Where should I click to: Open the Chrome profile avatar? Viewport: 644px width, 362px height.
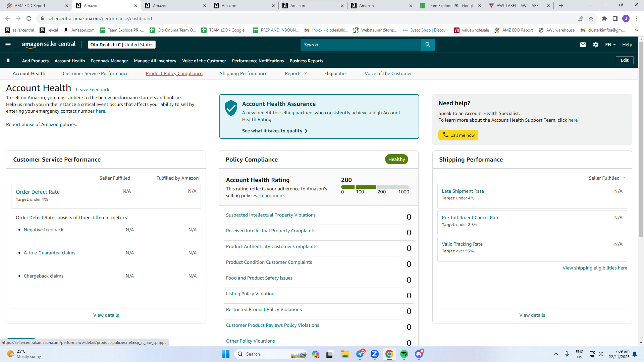point(626,18)
